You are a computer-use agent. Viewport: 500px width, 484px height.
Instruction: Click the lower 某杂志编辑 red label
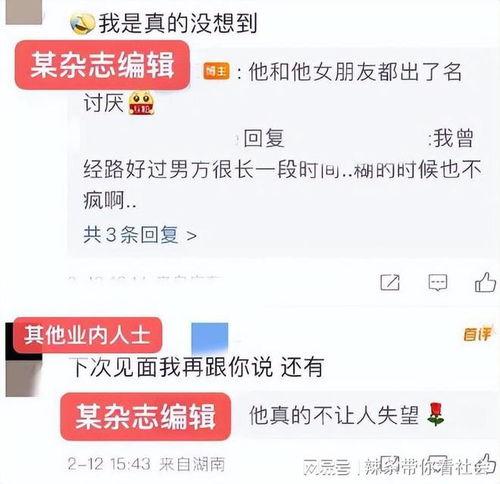(146, 416)
